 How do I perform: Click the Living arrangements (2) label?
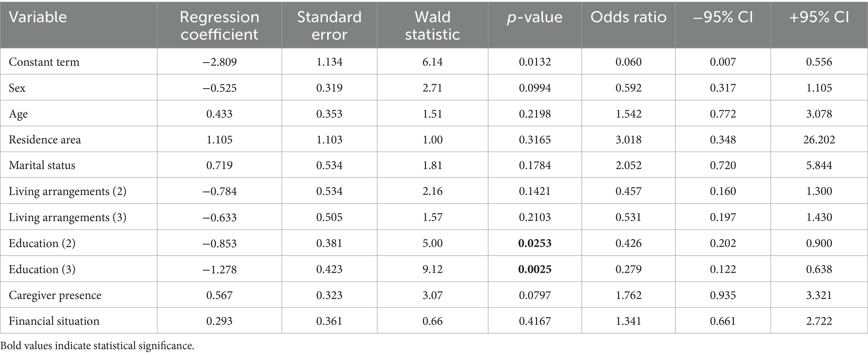coord(68,191)
